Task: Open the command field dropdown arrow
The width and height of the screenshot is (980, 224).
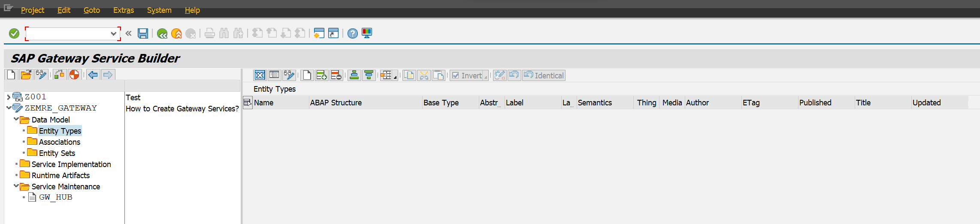Action: [113, 33]
